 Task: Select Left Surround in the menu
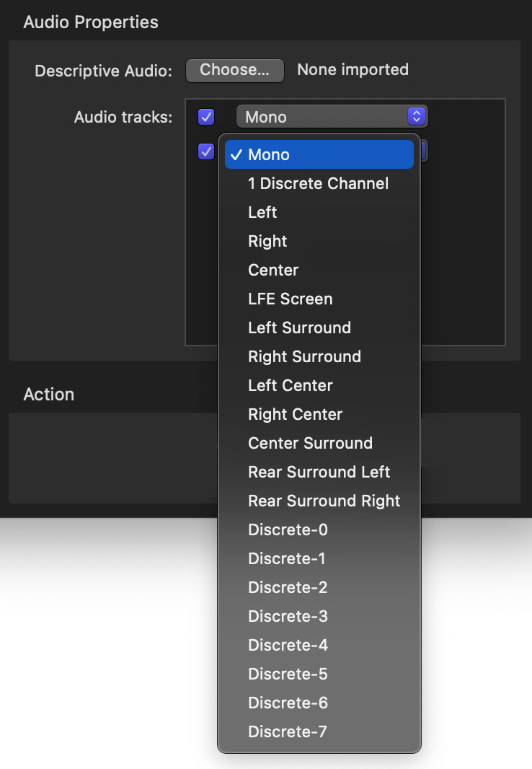[319, 328]
